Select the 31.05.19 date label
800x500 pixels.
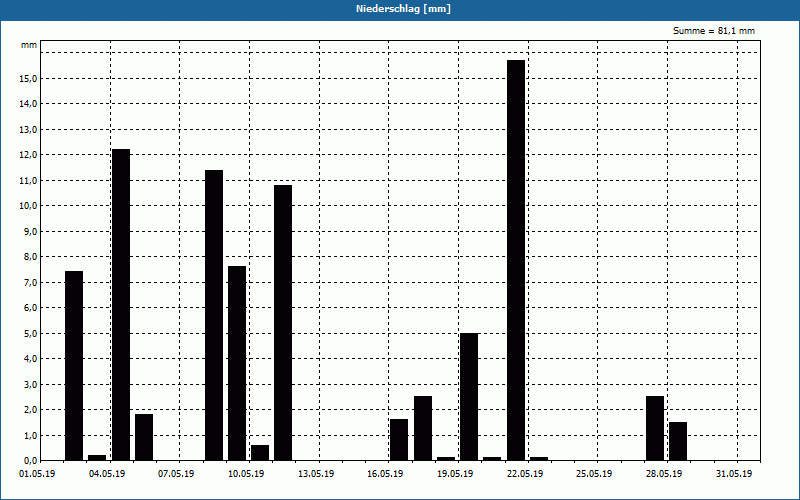[734, 474]
